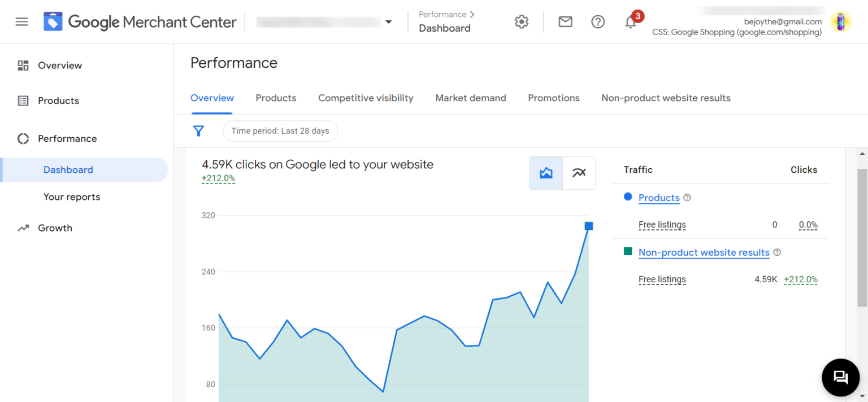Viewport: 868px width, 402px height.
Task: Switch to the Overview performance tab
Action: [x=212, y=98]
